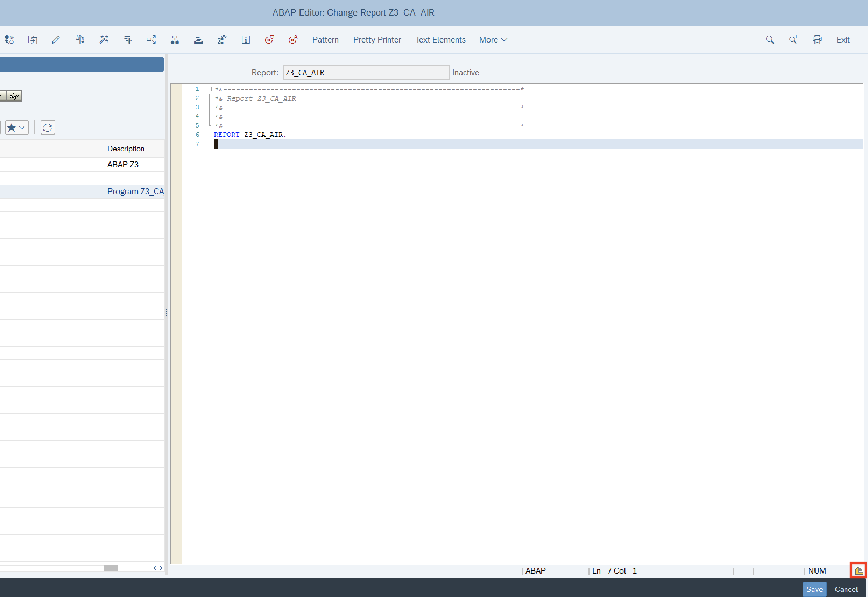Set an external breakpoint with the red user icon
Screen dimensions: 868x597
click(293, 40)
